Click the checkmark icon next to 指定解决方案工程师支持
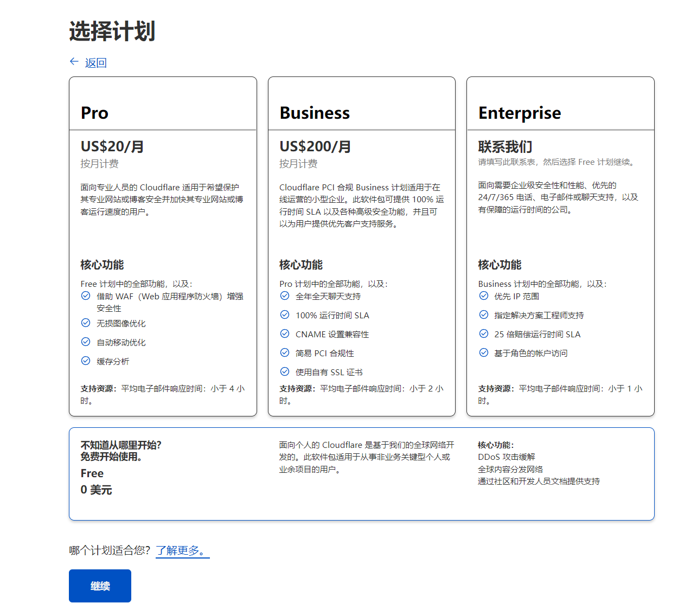691x616 pixels. pos(484,315)
